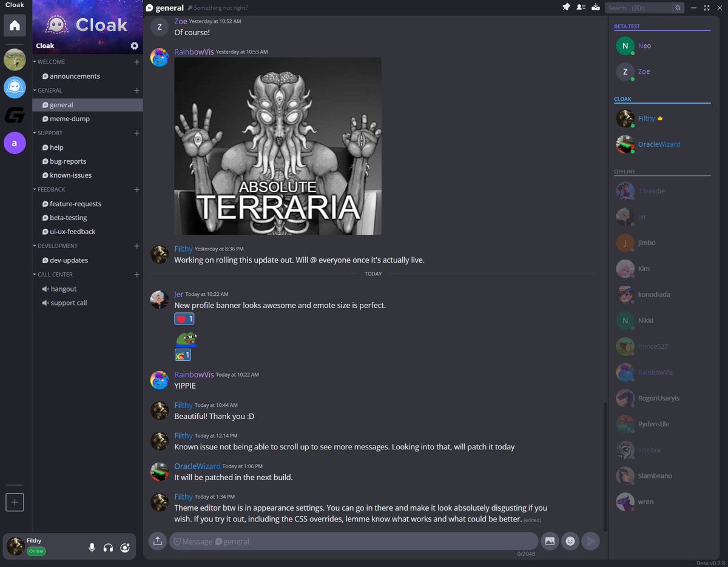Add a server with plus button
Viewport: 728px width, 567px height.
point(15,502)
